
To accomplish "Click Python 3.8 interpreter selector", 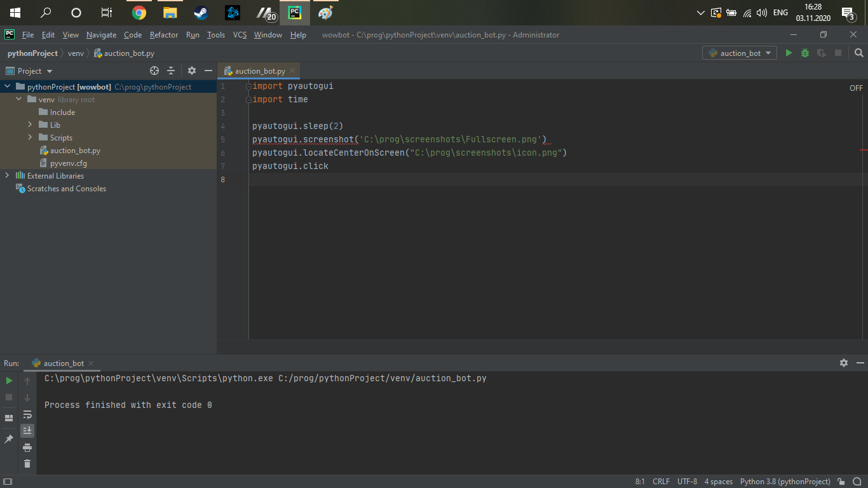I will 785,482.
